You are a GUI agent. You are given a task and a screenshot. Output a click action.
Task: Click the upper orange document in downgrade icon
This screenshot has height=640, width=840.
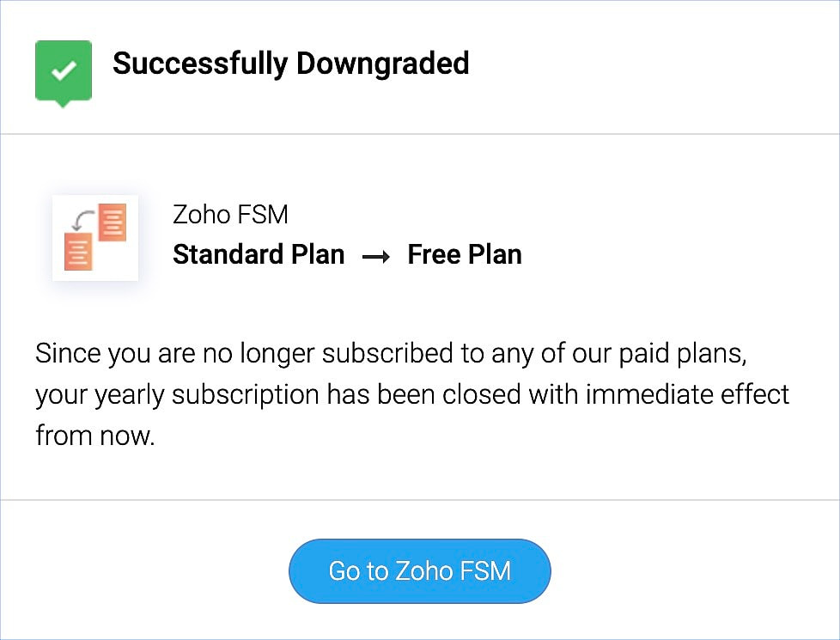coord(112,222)
